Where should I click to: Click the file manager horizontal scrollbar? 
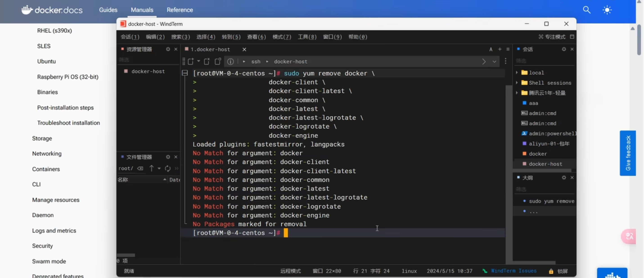[126, 255]
